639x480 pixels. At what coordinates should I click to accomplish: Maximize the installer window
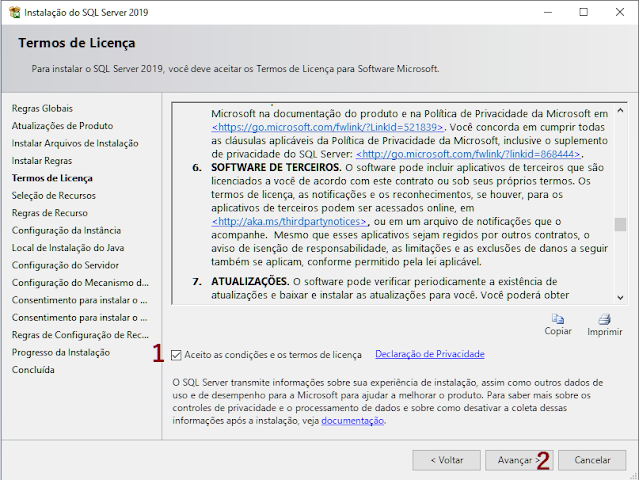click(584, 12)
